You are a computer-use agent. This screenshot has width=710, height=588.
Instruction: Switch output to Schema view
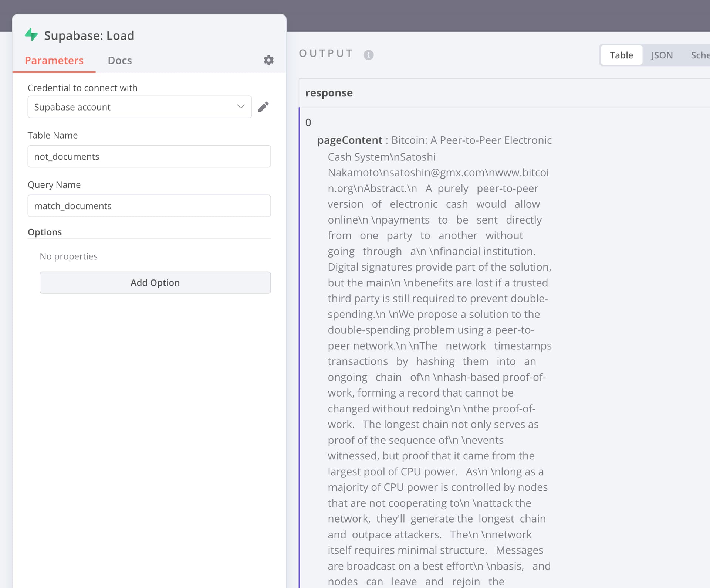(x=700, y=55)
